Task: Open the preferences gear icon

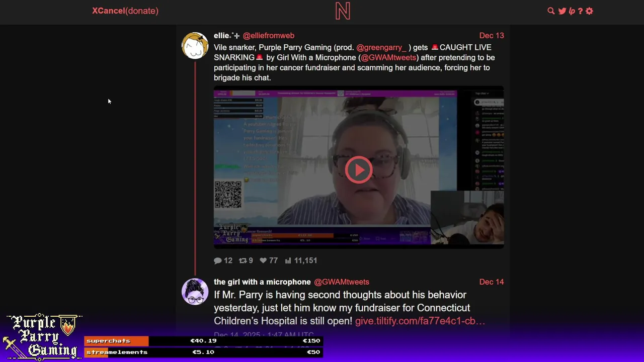Action: 589,11
